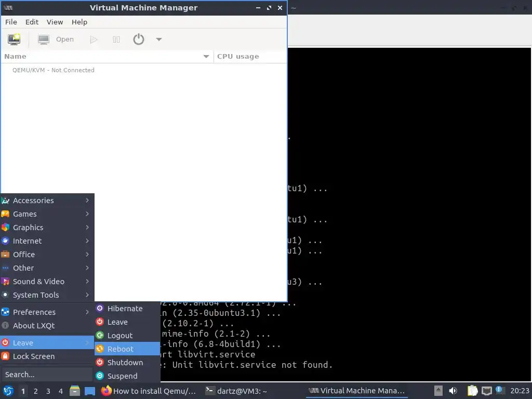Click the update notifier tray icon
The image size is (532, 399).
[499, 390]
